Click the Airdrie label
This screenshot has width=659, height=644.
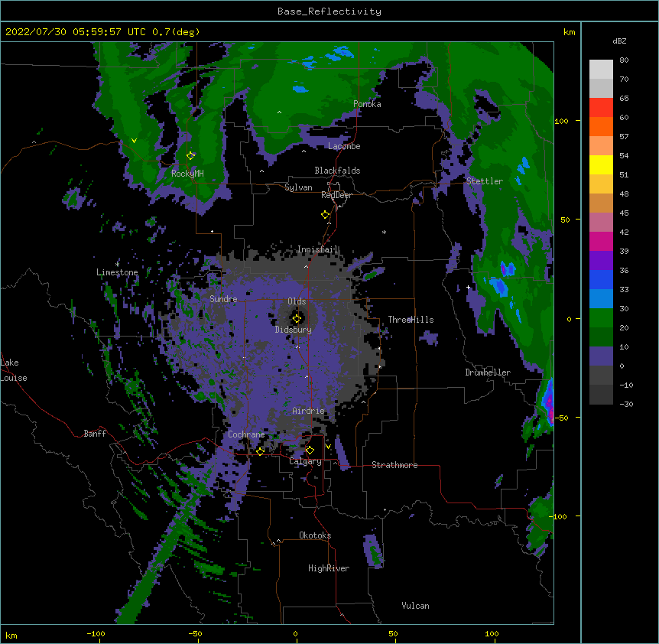pyautogui.click(x=308, y=411)
